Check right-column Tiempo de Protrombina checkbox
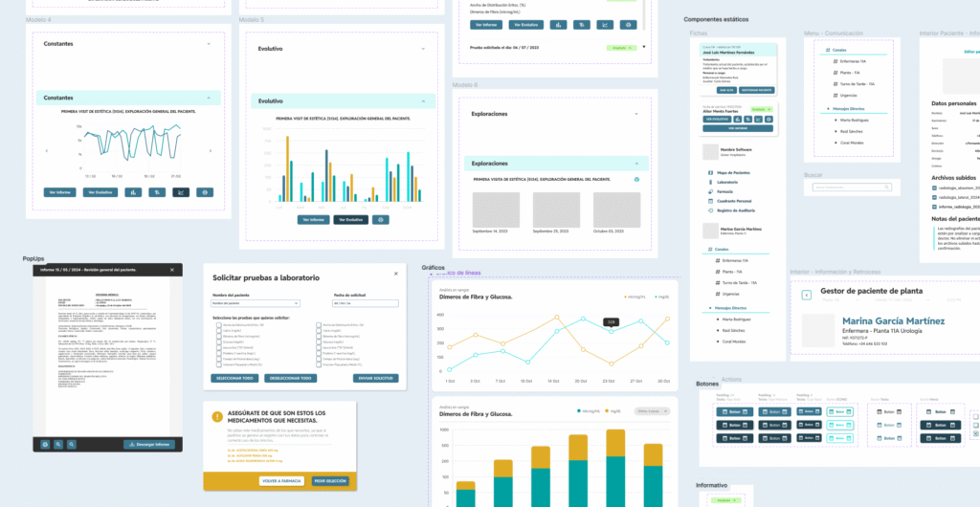980x507 pixels. click(x=319, y=359)
